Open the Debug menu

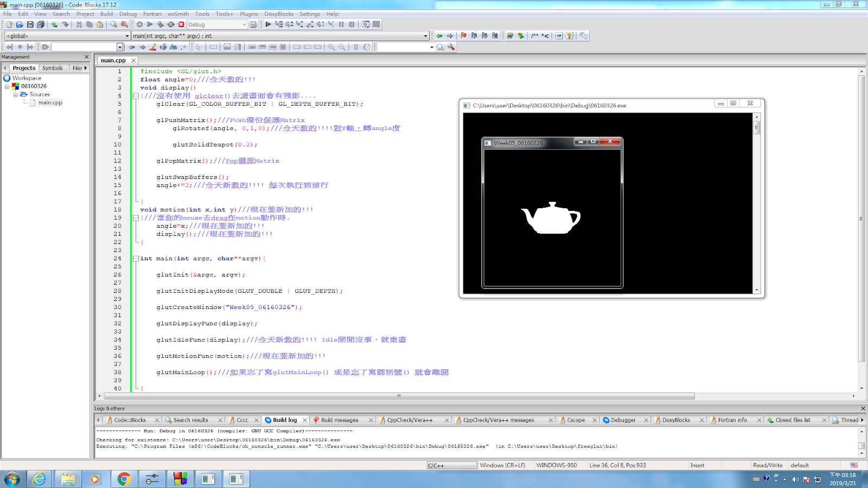pyautogui.click(x=128, y=14)
